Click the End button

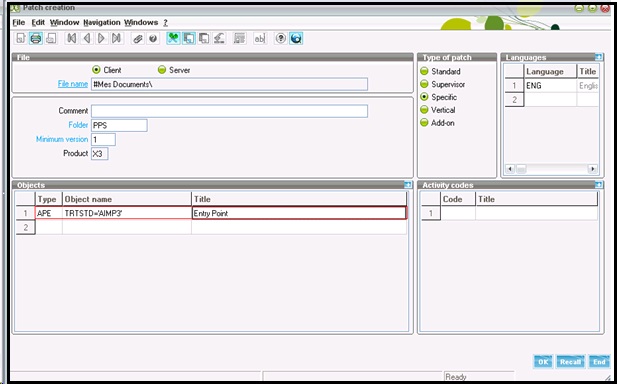coord(599,362)
